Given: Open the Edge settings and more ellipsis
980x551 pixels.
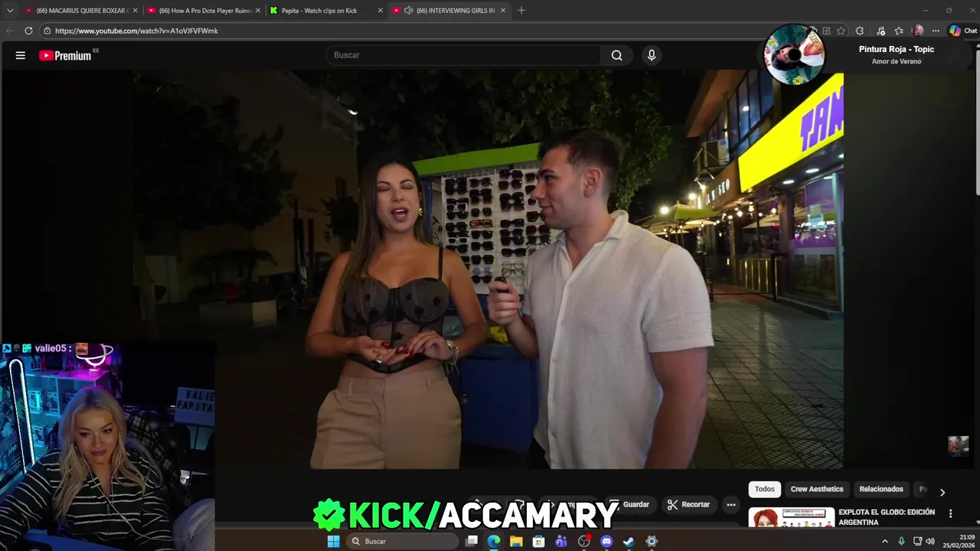Looking at the screenshot, I should click(936, 31).
